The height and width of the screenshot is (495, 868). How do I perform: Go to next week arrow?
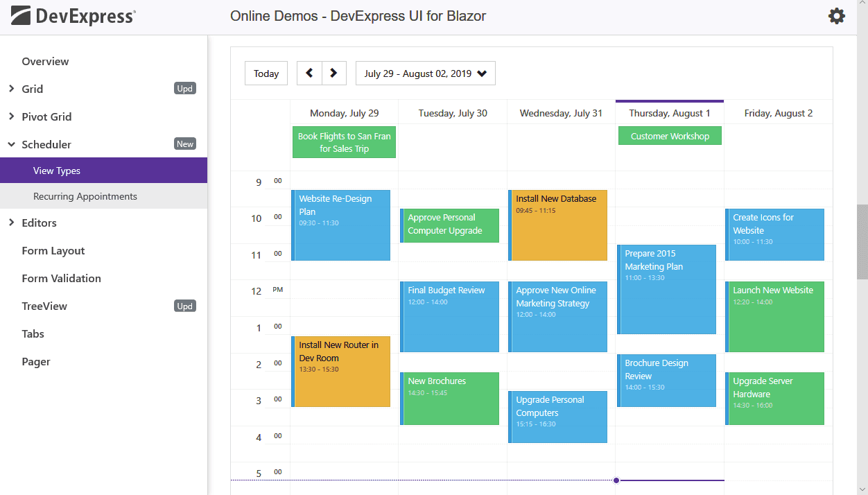click(x=333, y=73)
